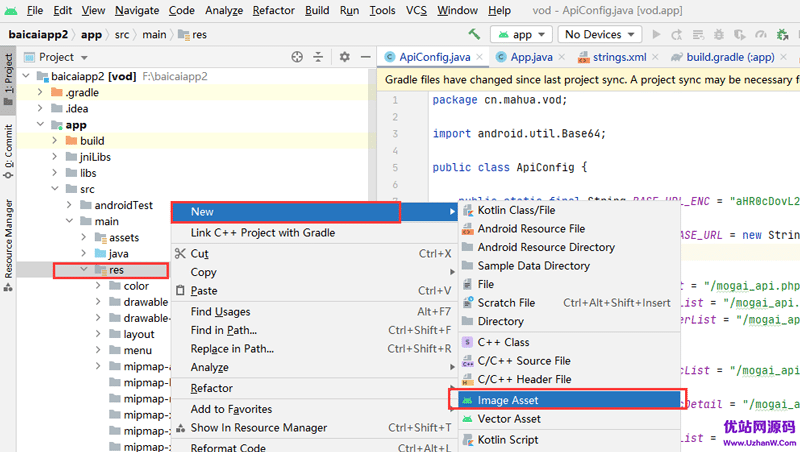Click the Profile app icon
Image resolution: width=800 pixels, height=452 pixels.
coord(761,34)
